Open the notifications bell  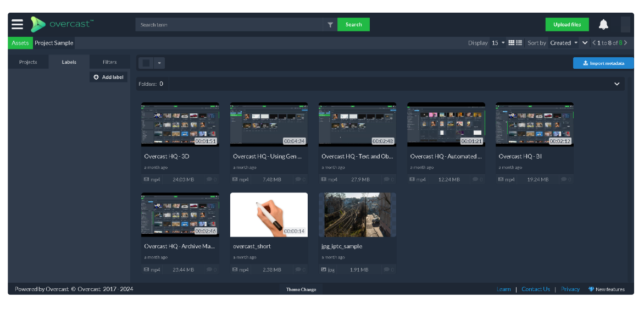pyautogui.click(x=603, y=25)
